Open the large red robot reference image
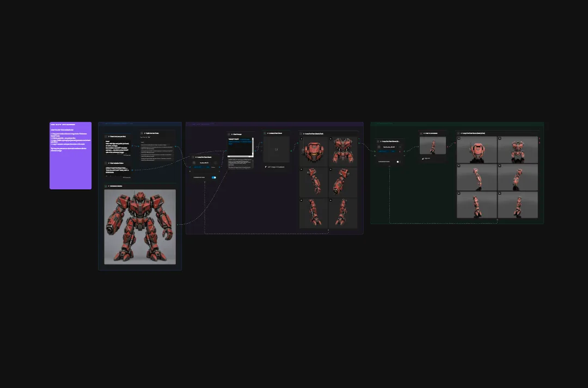This screenshot has width=588, height=388. click(x=140, y=227)
